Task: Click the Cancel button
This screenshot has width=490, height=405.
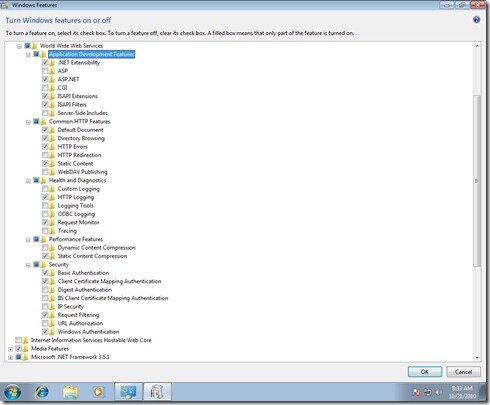Action: point(463,372)
